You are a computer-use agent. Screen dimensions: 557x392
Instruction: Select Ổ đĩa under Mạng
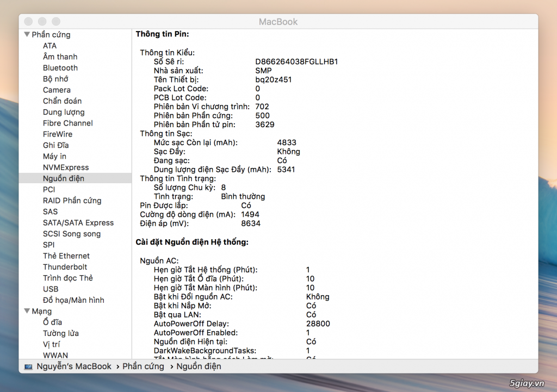(52, 322)
